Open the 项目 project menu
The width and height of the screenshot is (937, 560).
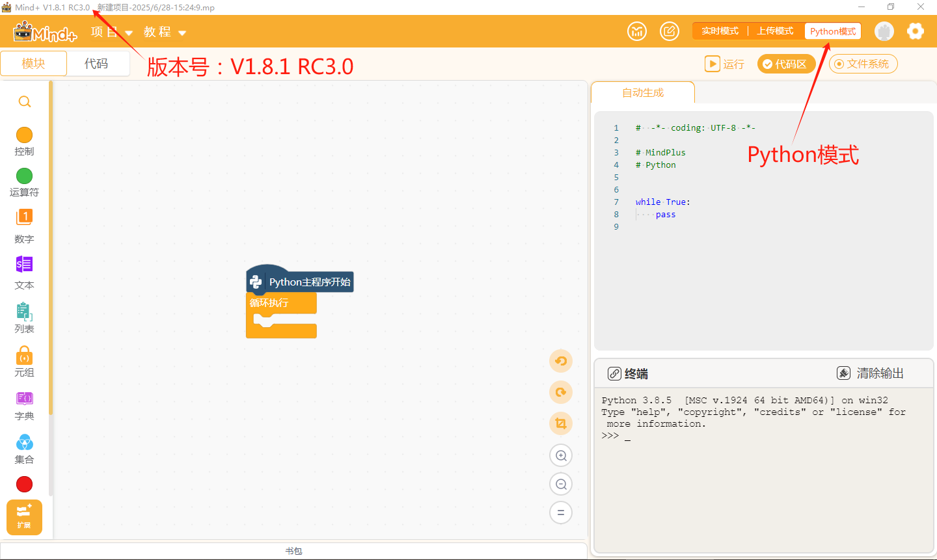tap(112, 32)
